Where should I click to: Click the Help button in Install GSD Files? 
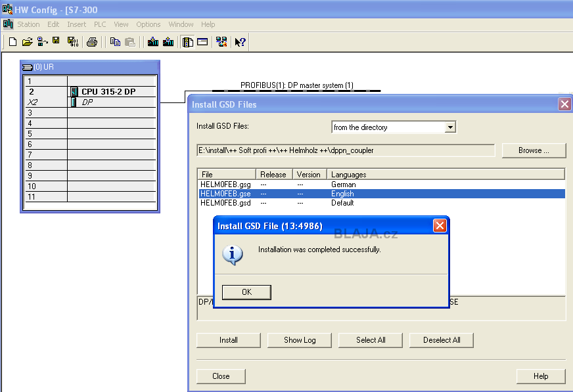pyautogui.click(x=541, y=376)
